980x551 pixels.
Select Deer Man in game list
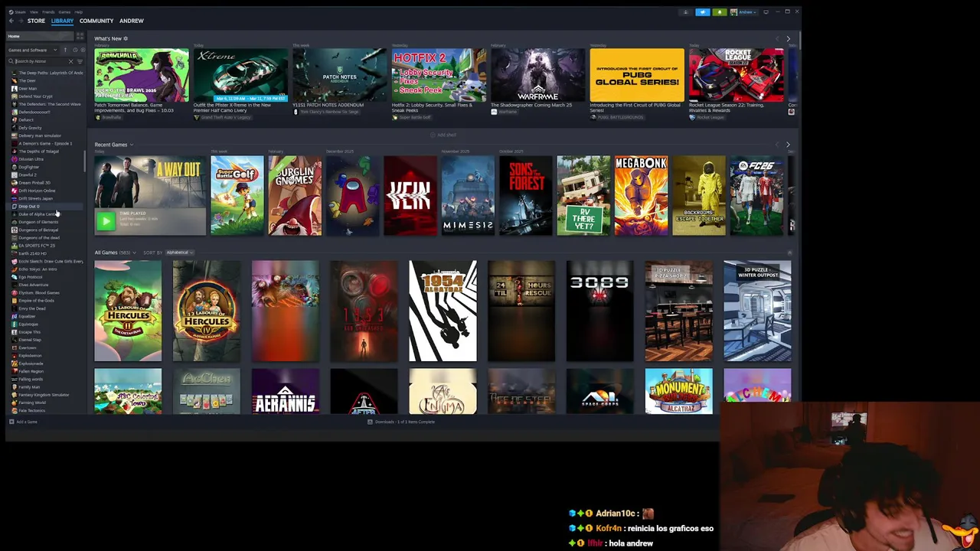(28, 89)
